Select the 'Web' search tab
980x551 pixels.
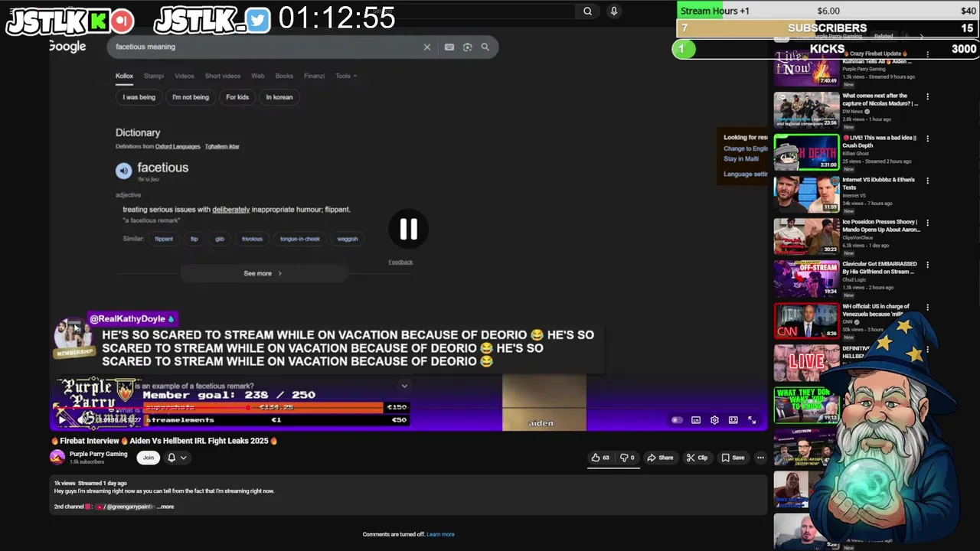(x=258, y=76)
